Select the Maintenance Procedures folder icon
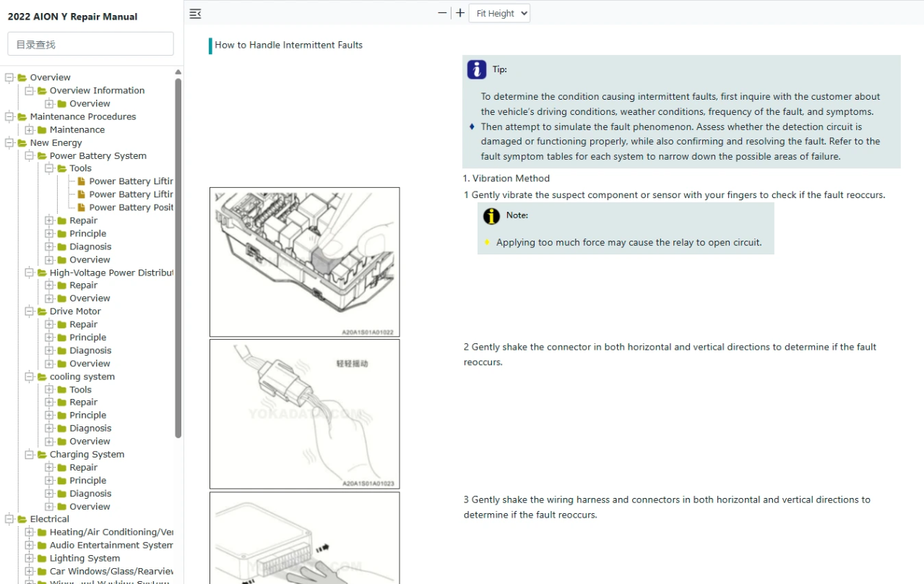924x584 pixels. (22, 116)
